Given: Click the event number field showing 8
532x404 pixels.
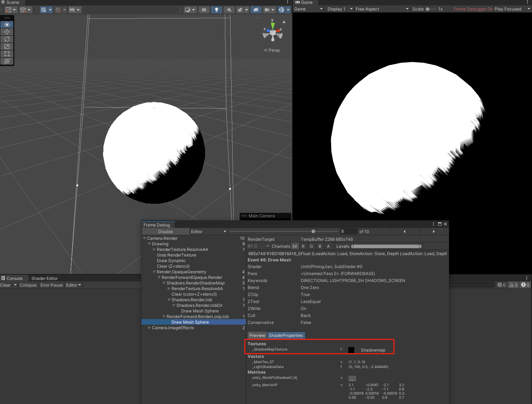Looking at the screenshot, I should tap(349, 231).
